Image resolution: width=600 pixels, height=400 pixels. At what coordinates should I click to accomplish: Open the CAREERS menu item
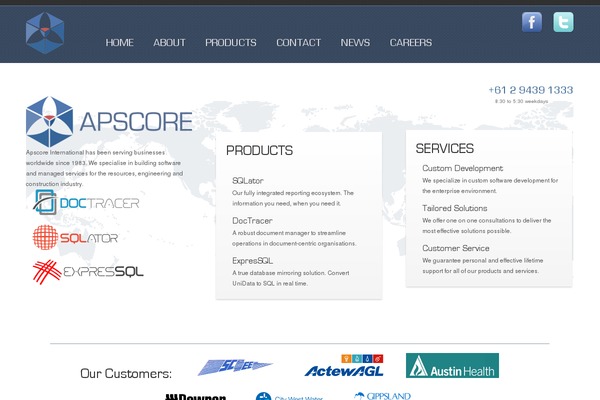click(411, 42)
